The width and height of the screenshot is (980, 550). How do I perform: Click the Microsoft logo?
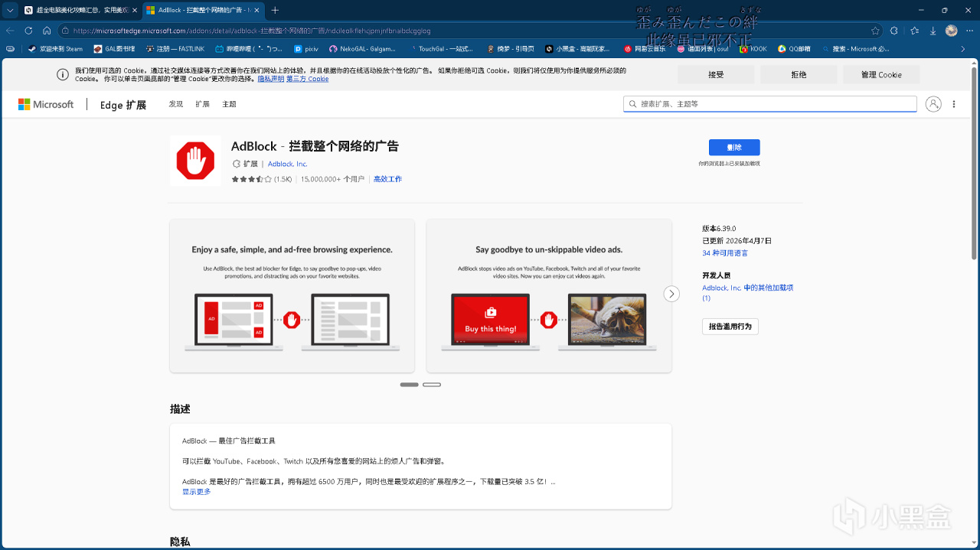[46, 104]
